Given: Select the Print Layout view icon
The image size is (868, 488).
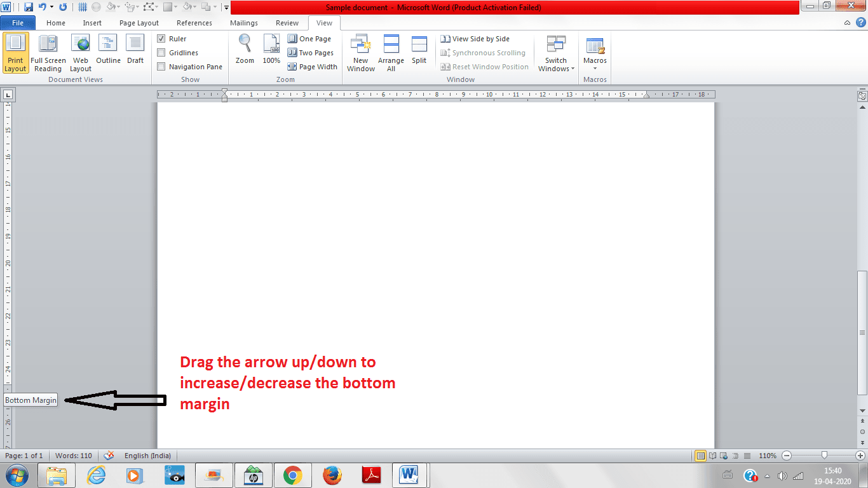Looking at the screenshot, I should tap(15, 51).
